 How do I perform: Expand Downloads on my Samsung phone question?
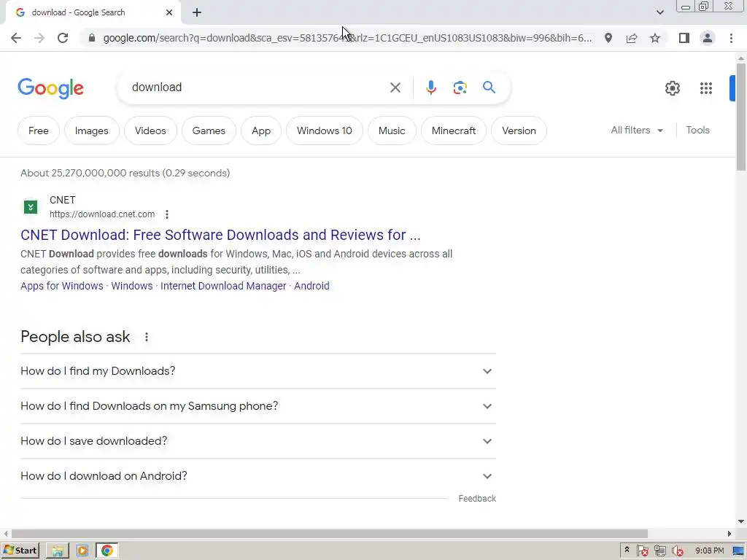tap(258, 406)
